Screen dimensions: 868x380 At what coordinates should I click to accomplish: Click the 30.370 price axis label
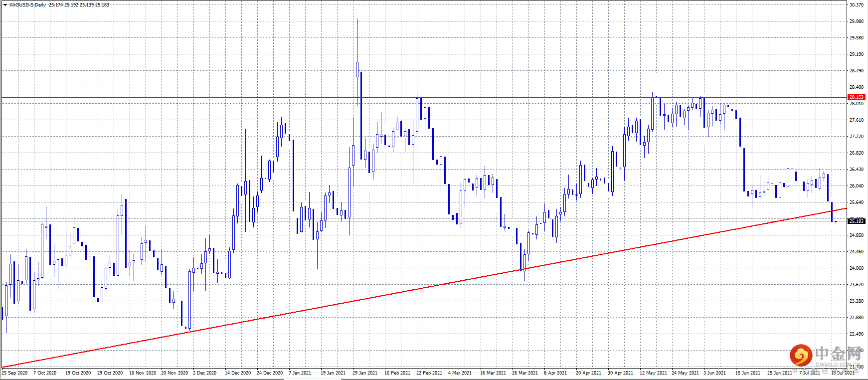(857, 4)
